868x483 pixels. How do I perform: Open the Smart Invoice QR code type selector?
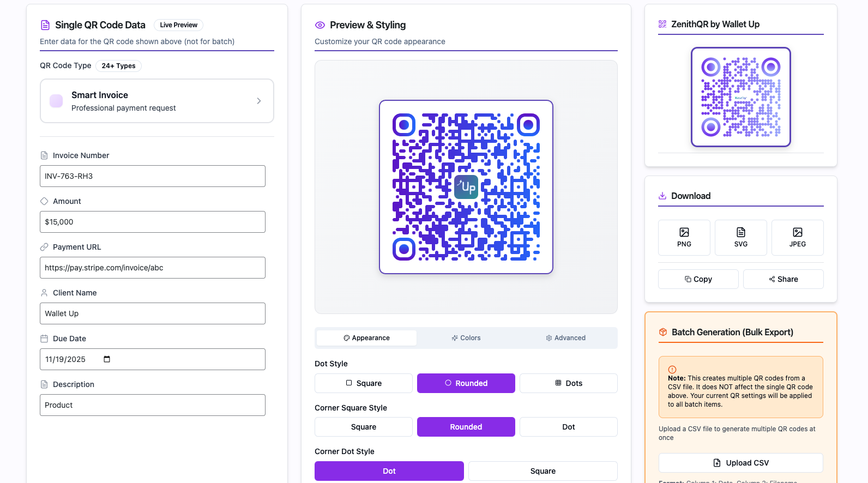point(157,101)
